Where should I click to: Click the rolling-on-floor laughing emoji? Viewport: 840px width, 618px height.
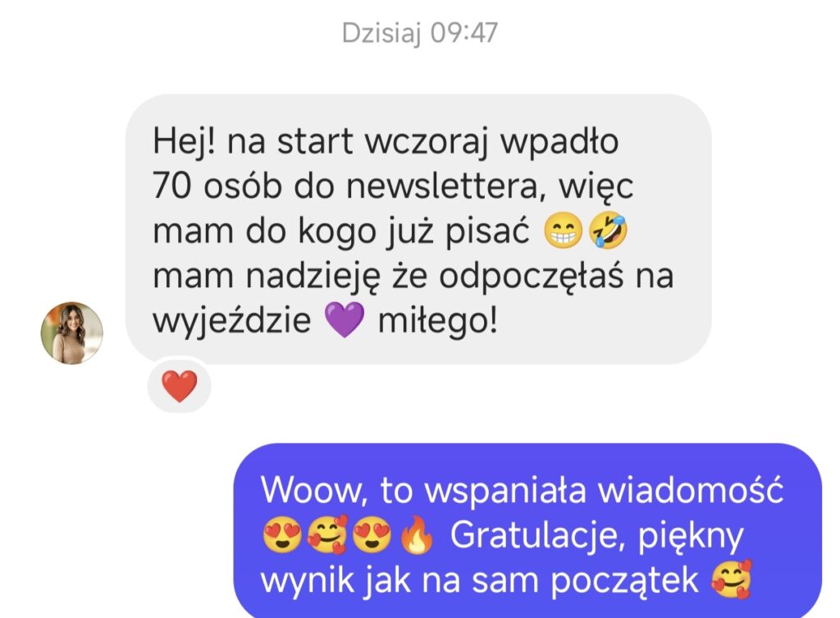[x=608, y=231]
